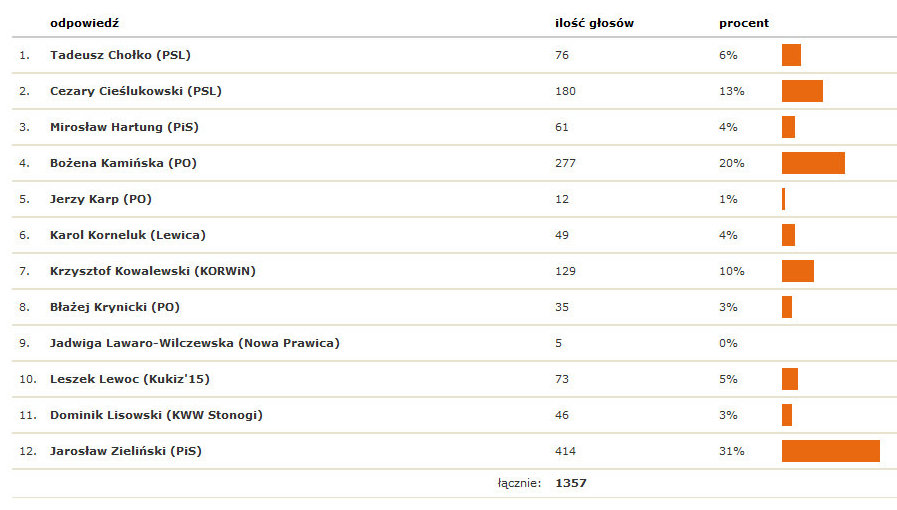Select Błażej Krynicki (PO) row name

[x=114, y=307]
